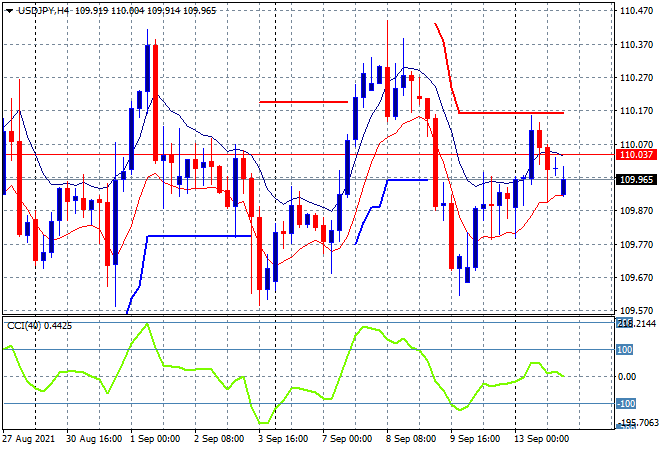The image size is (660, 450).
Task: Click the 30 Aug 16:00 time label
Action: 94,439
